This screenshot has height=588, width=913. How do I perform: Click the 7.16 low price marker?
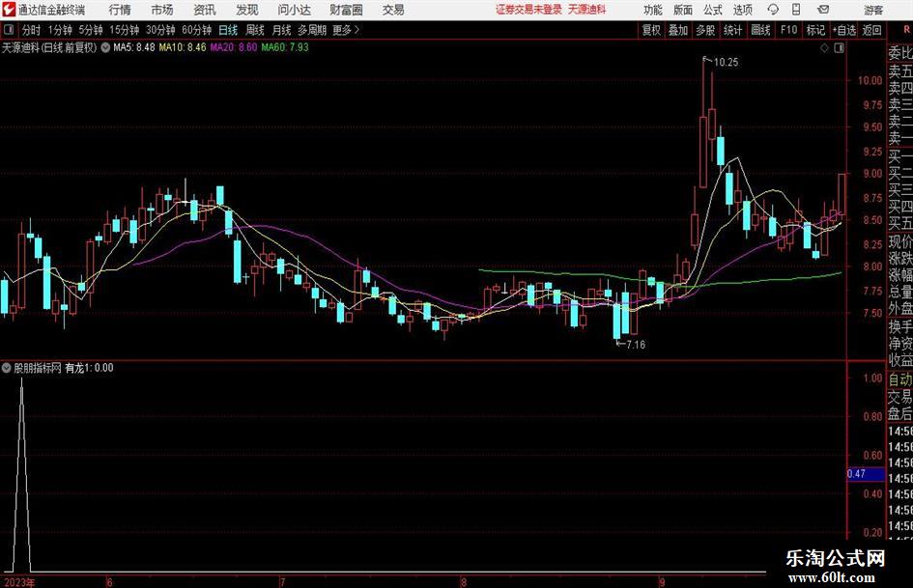click(636, 345)
